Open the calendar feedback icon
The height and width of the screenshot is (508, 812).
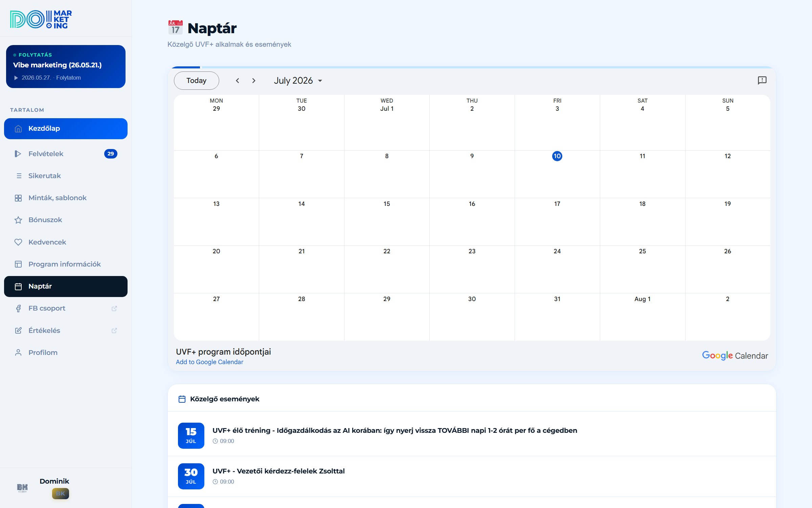coord(762,80)
